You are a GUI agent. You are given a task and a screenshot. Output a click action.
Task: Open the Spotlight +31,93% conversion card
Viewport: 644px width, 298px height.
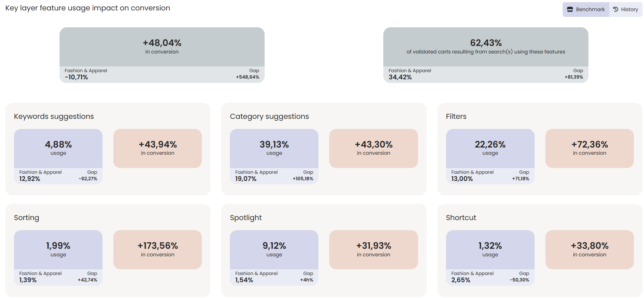373,250
